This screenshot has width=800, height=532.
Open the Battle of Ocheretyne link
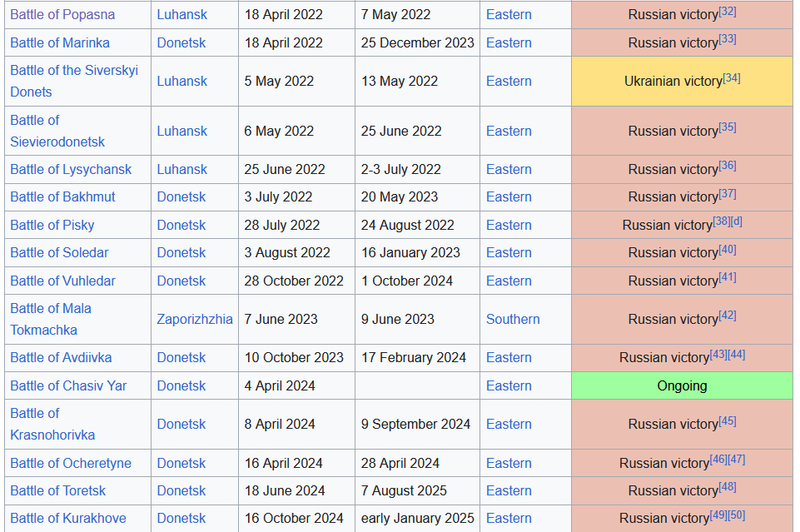pos(71,463)
